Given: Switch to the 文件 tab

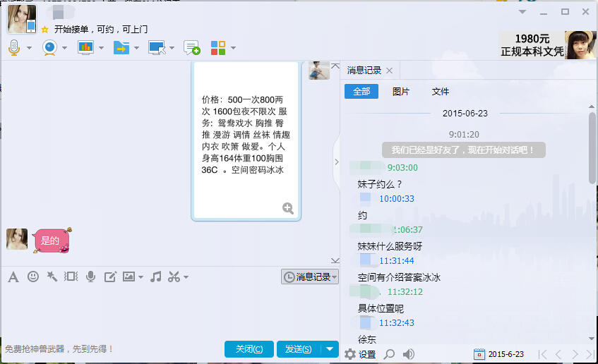Looking at the screenshot, I should (x=441, y=92).
